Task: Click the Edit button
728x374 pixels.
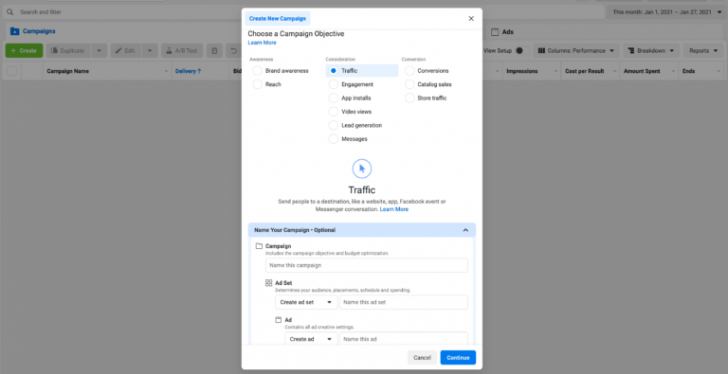Action: (125, 51)
